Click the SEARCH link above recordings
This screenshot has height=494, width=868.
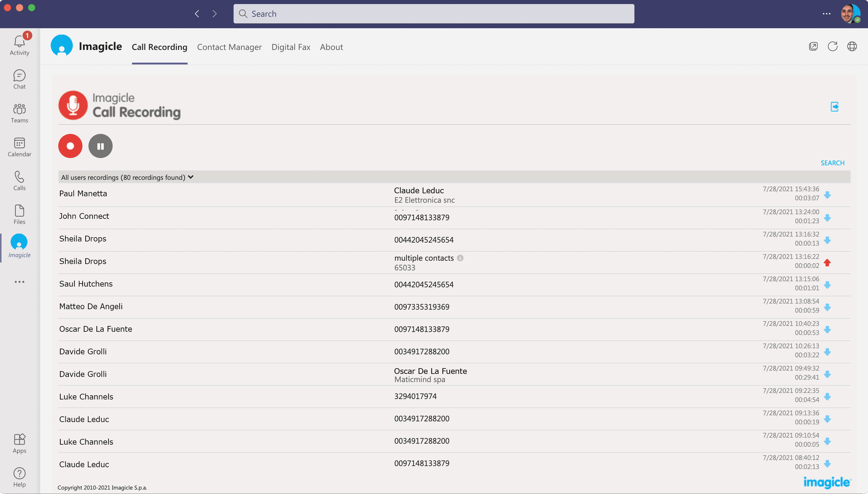tap(832, 163)
